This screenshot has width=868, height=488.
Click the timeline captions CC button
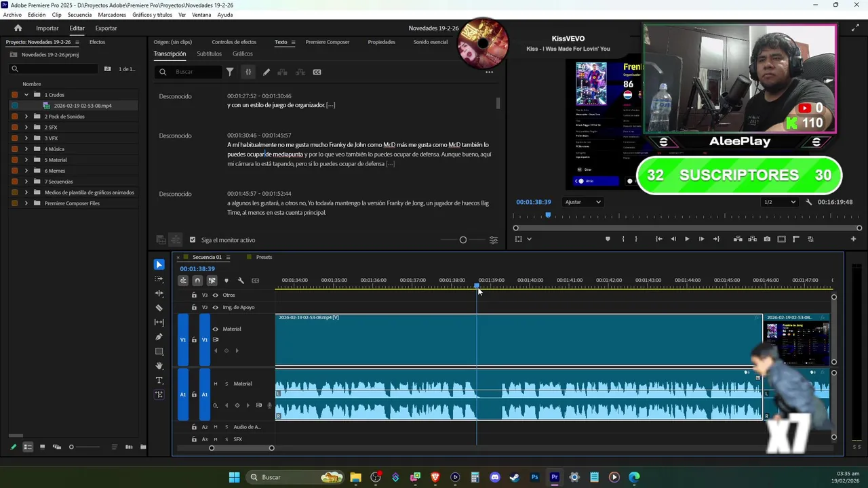point(255,281)
